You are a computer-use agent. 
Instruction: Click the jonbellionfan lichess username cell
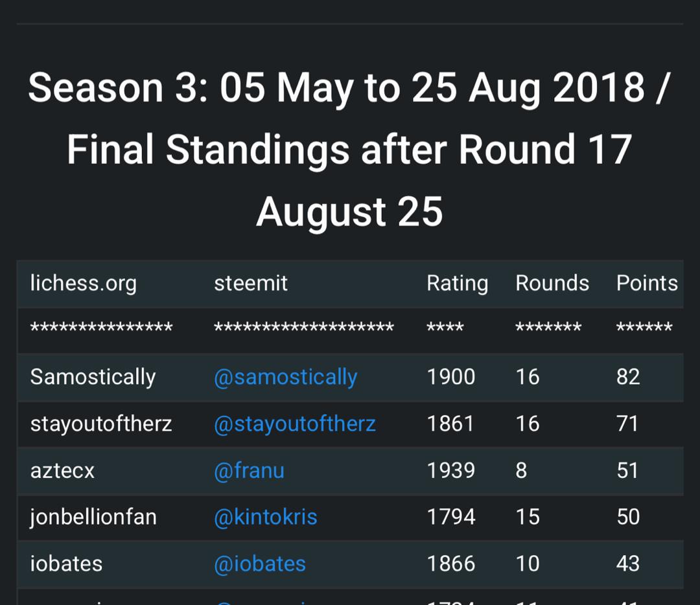coord(93,517)
